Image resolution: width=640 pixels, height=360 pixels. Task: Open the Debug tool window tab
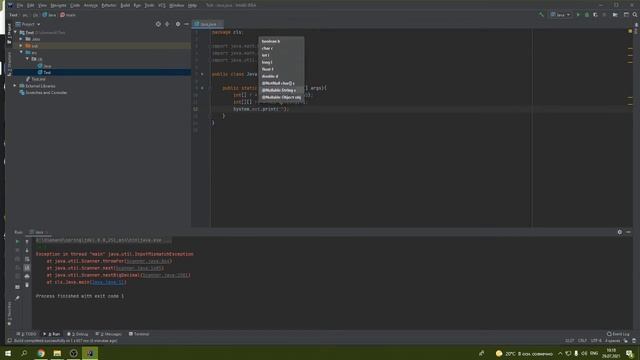[78, 334]
